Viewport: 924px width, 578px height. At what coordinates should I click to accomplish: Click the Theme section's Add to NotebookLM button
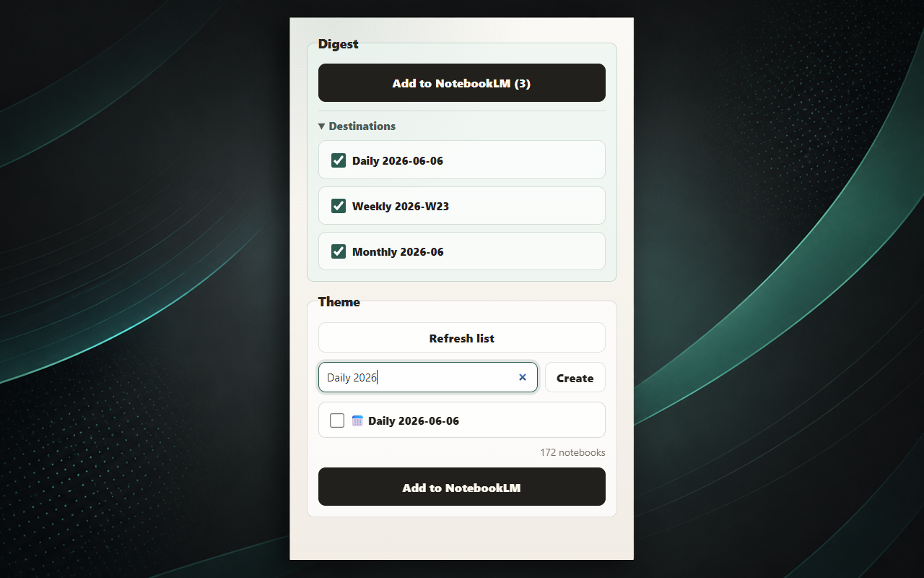tap(462, 487)
